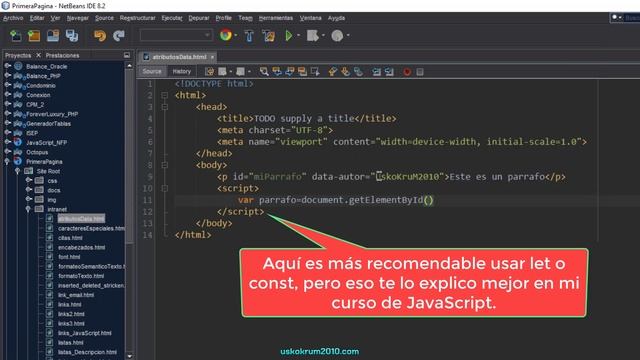This screenshot has height=360, width=640.
Task: Click line 11 in the code editor
Action: point(388,200)
